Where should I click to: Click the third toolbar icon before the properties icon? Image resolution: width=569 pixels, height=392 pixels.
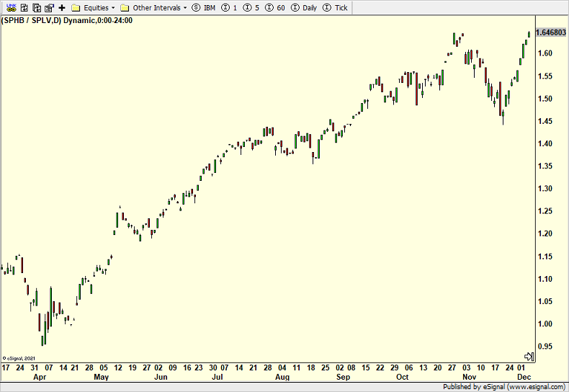pos(35,7)
